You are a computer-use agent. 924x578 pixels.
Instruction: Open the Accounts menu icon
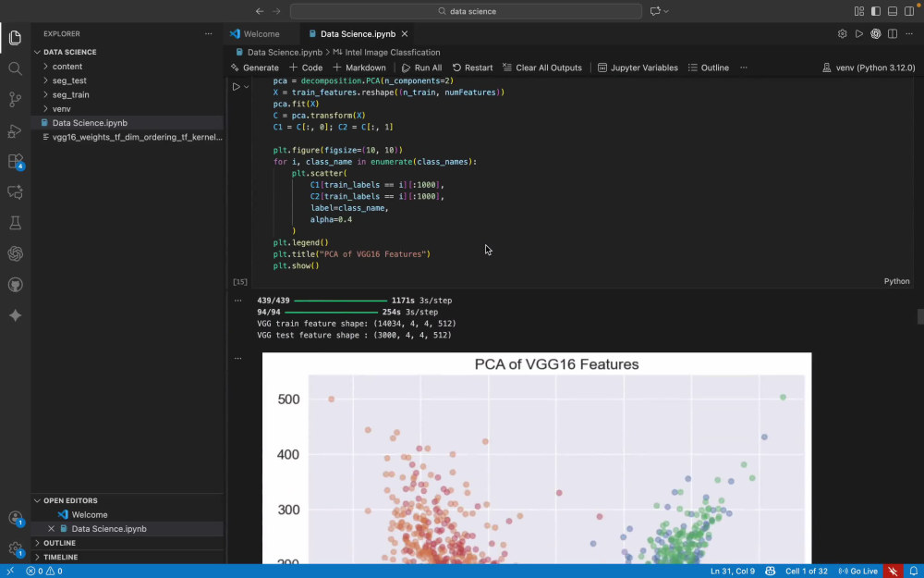point(16,519)
